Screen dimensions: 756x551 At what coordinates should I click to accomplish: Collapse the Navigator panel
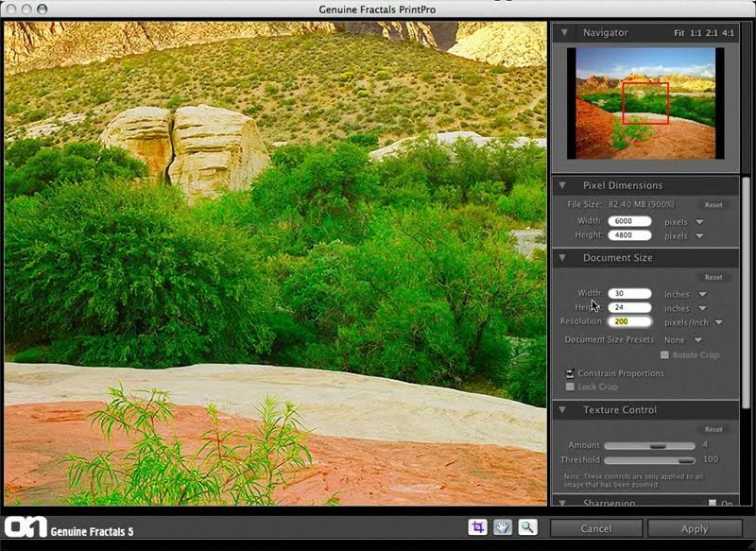[x=564, y=32]
